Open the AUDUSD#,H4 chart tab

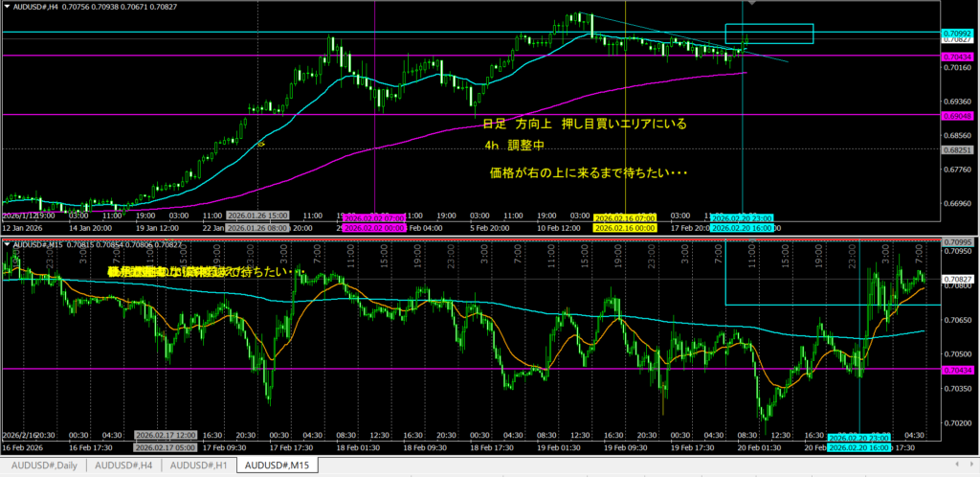tap(123, 466)
